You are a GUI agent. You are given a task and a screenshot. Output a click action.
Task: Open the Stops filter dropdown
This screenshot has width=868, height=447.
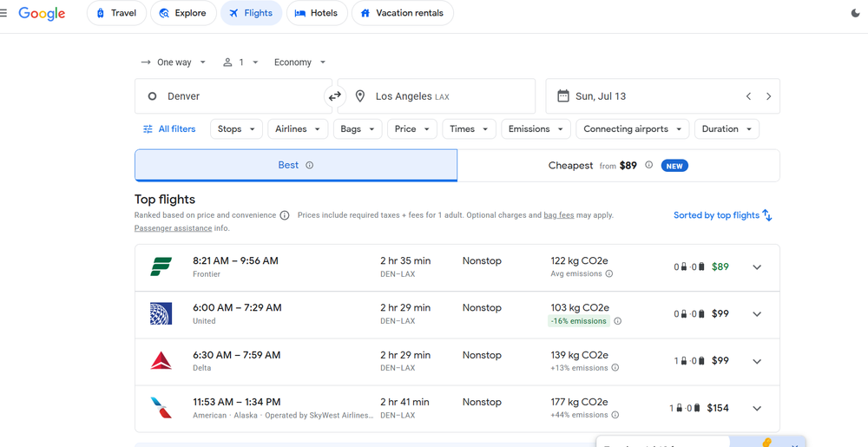tap(236, 129)
